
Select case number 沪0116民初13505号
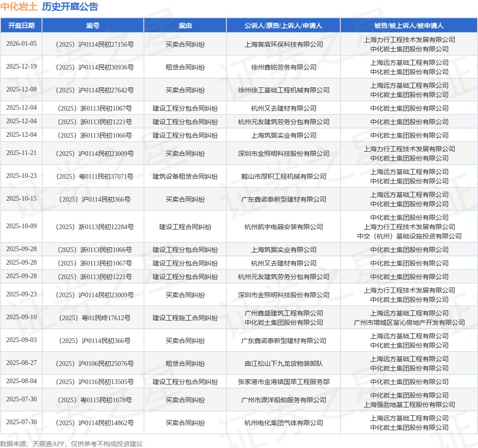pos(94,382)
